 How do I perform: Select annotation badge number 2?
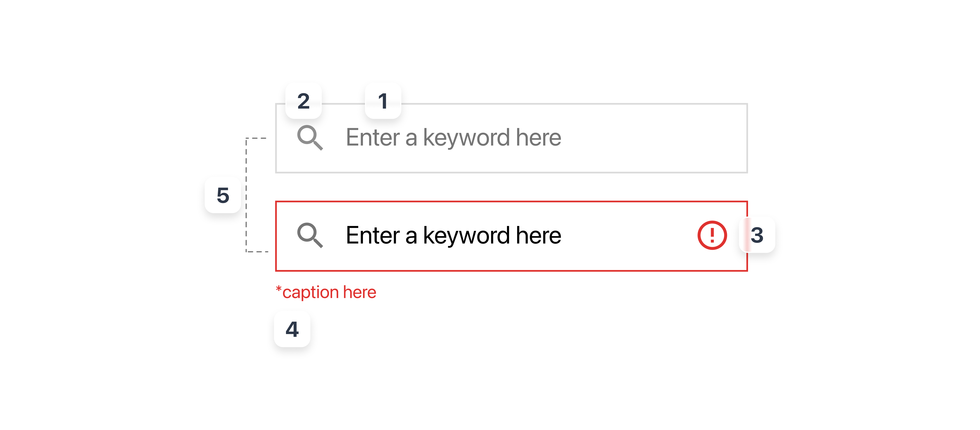click(303, 101)
